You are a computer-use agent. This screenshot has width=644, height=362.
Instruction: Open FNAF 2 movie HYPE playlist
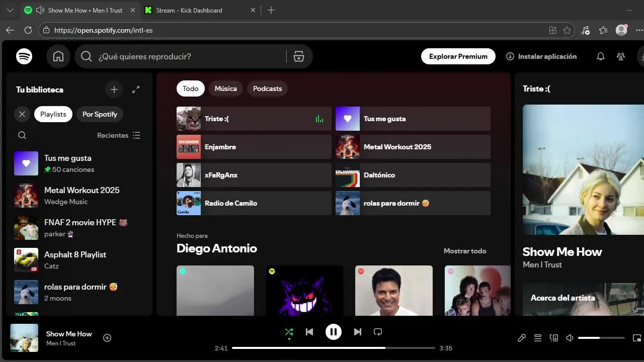pos(79,228)
